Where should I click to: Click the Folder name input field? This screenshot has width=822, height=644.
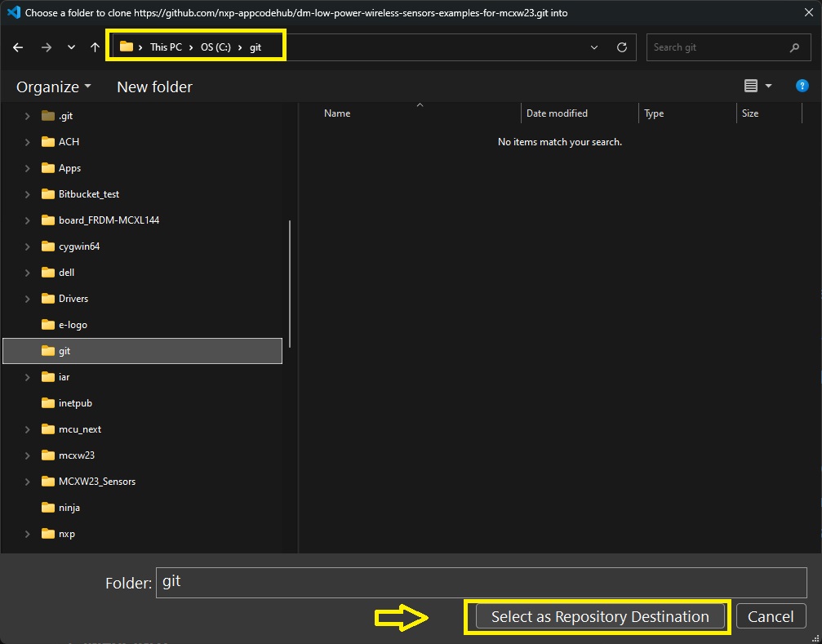tap(480, 582)
